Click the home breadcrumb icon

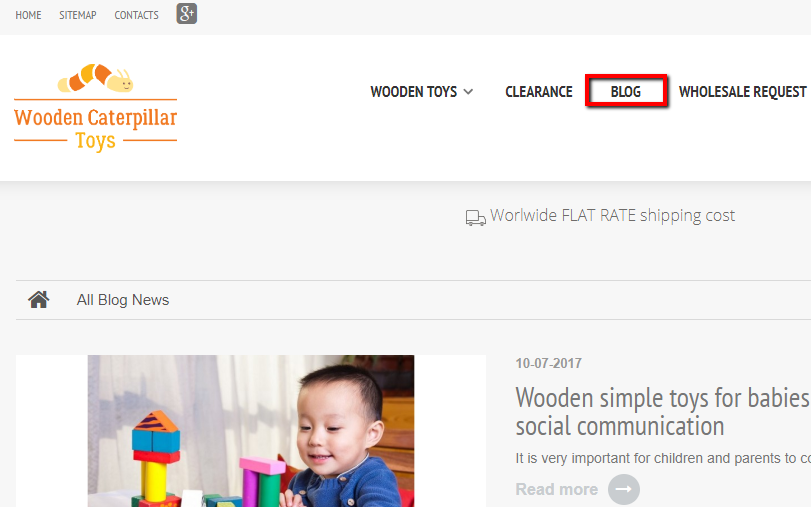click(x=39, y=300)
